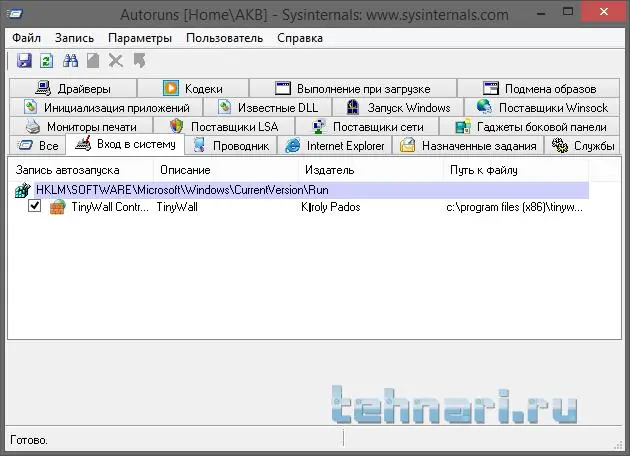Sort by Запись автозапуска column header
Viewport: 630px width, 456px height.
tap(81, 170)
